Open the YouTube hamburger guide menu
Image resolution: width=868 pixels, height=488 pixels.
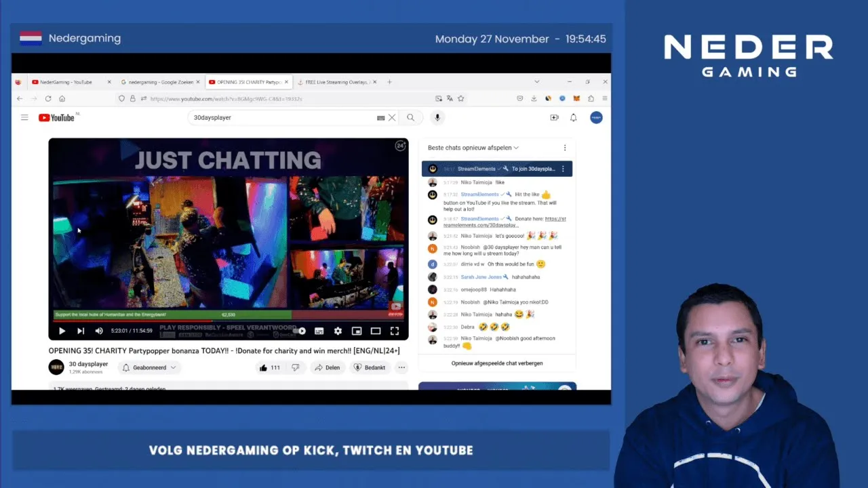24,117
